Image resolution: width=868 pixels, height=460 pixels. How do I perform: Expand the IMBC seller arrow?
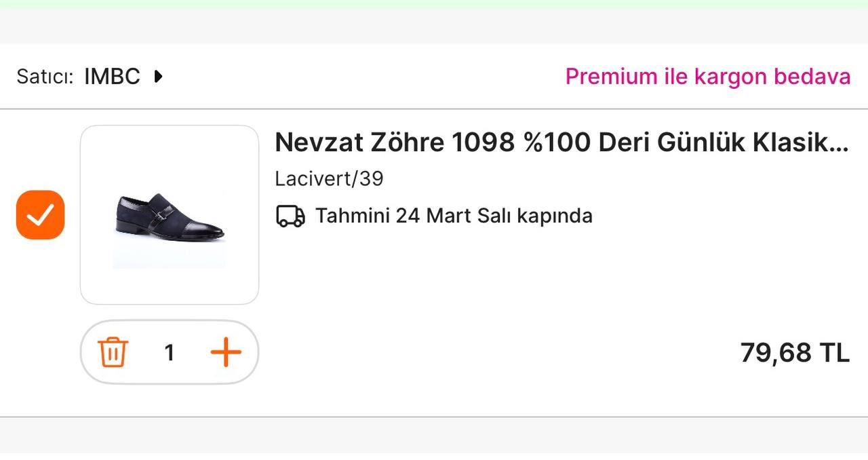pos(158,76)
